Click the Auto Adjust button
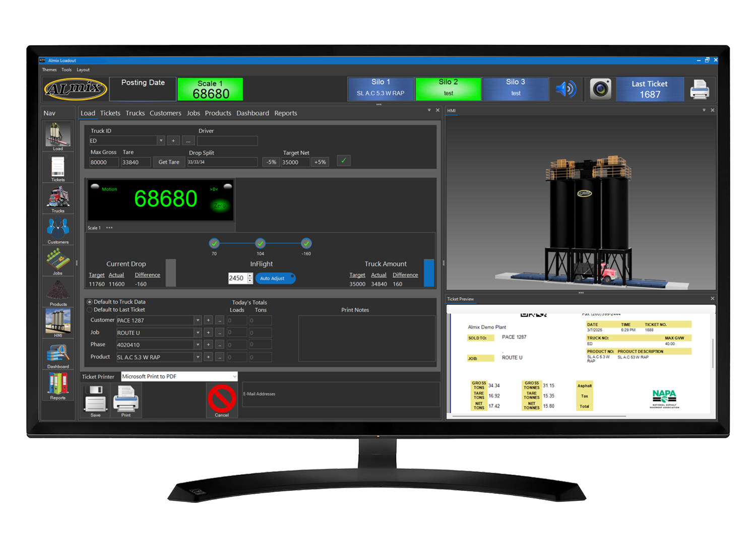The image size is (756, 539). (275, 278)
